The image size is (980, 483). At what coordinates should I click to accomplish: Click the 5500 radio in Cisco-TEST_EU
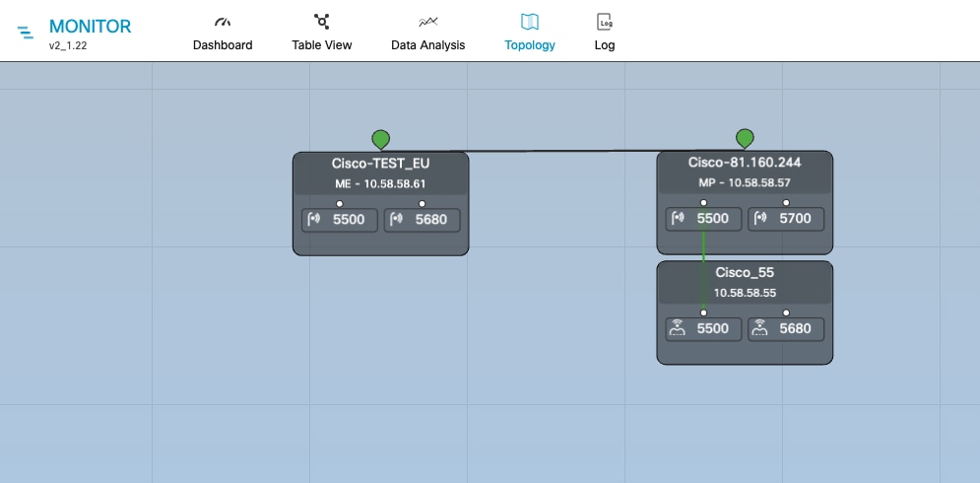(340, 220)
